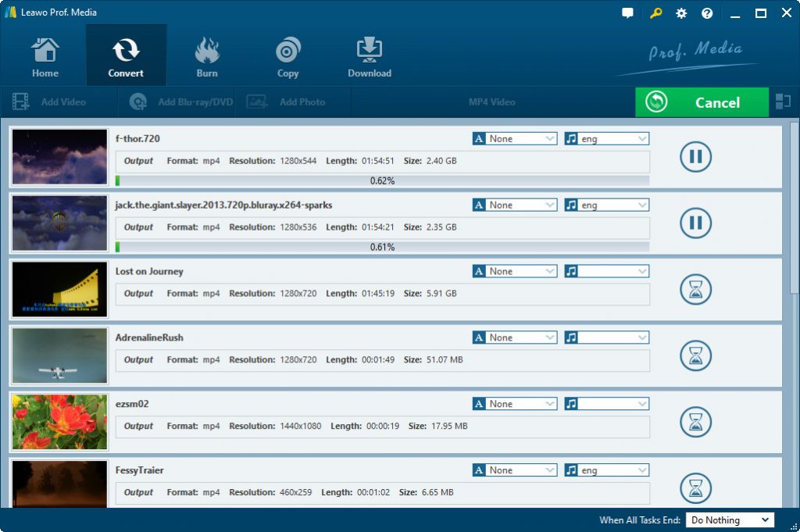Image resolution: width=800 pixels, height=532 pixels.
Task: Open the feedback chat bubble icon
Action: [627, 13]
